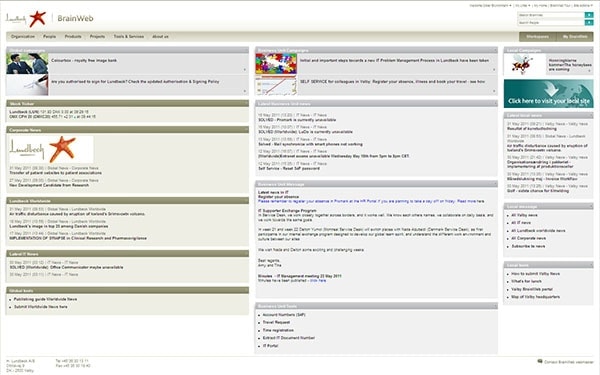
Task: Open the IT Portal tool link
Action: click(x=271, y=346)
